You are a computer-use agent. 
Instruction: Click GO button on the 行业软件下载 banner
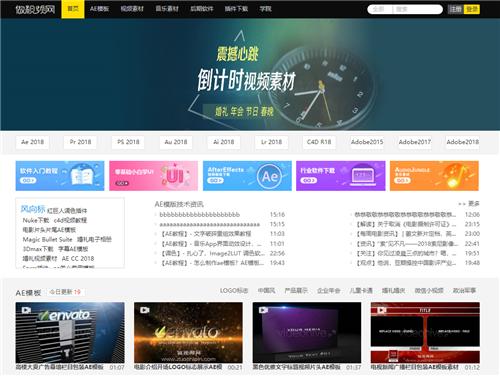tap(308, 180)
